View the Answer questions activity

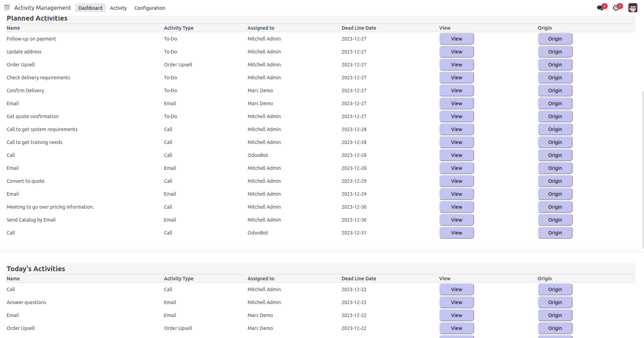(x=456, y=302)
